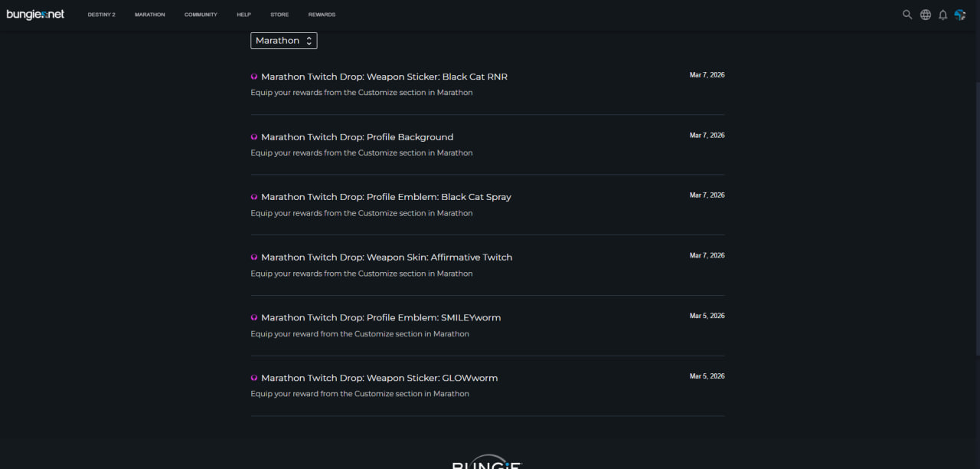
Task: Go to the Help menu item
Action: tap(243, 15)
